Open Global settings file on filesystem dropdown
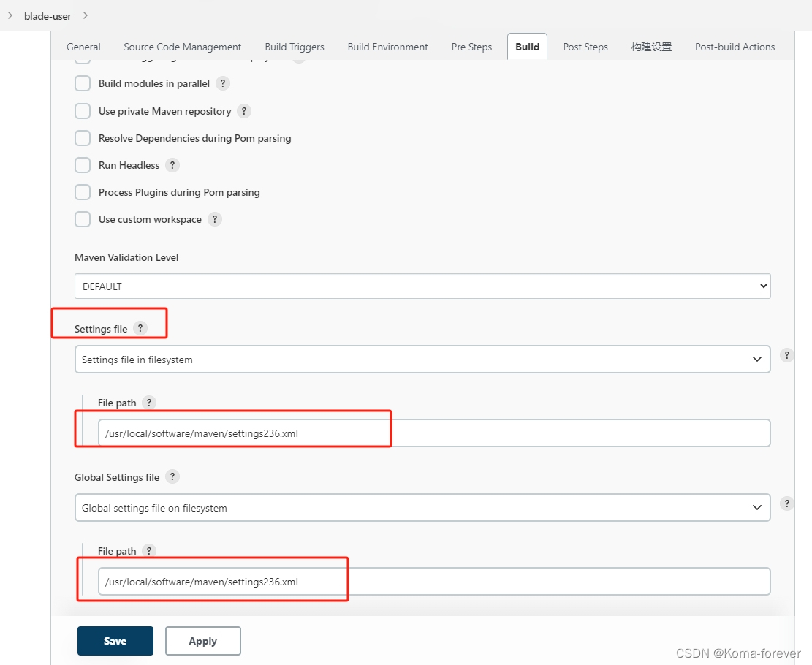This screenshot has height=665, width=812. [x=422, y=508]
